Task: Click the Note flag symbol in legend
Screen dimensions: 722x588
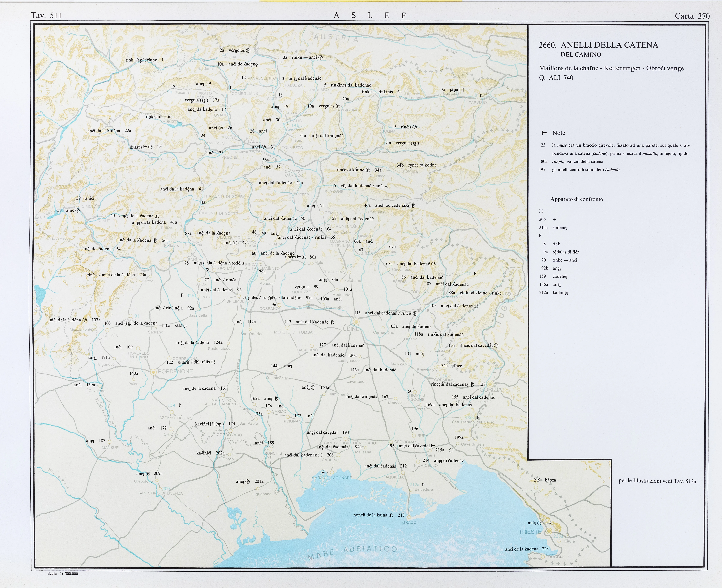Action: (x=544, y=133)
